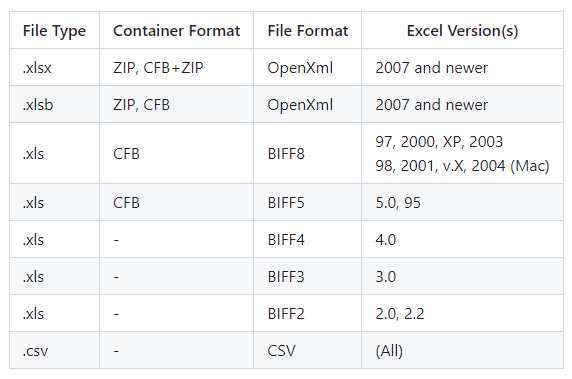Click the BIFF2 cell
572x379 pixels.
point(308,314)
